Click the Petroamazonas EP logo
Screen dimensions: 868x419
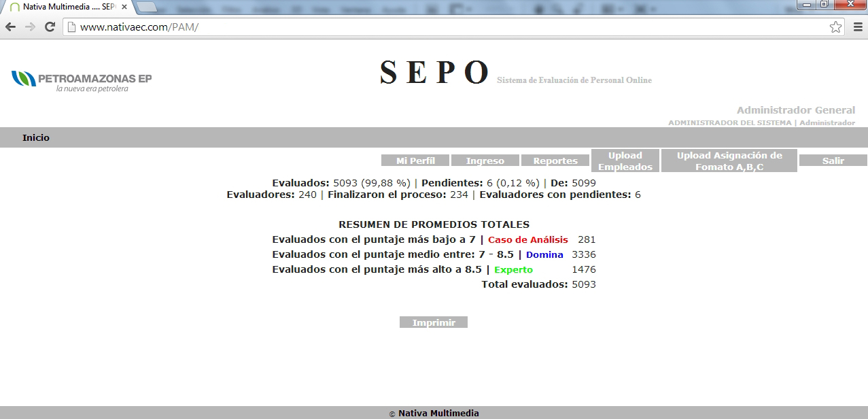click(x=82, y=81)
